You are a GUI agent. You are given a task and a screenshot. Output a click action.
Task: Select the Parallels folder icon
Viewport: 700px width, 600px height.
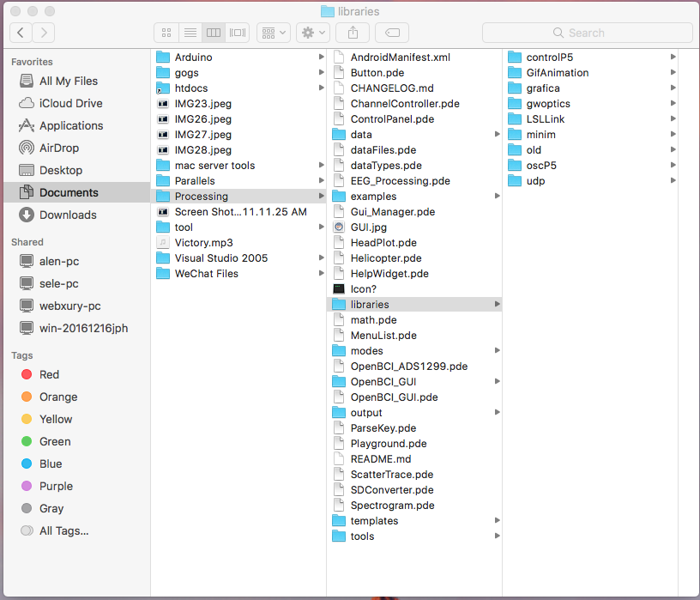pos(163,181)
